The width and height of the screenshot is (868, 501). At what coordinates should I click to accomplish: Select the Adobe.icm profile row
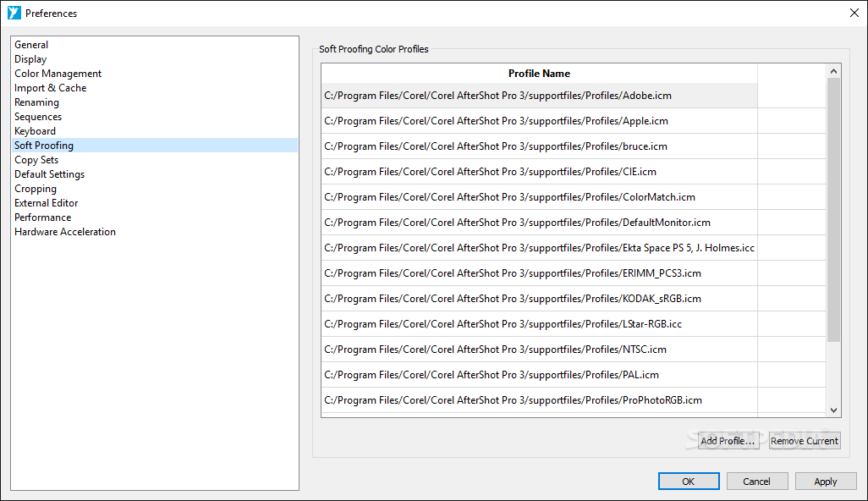539,96
